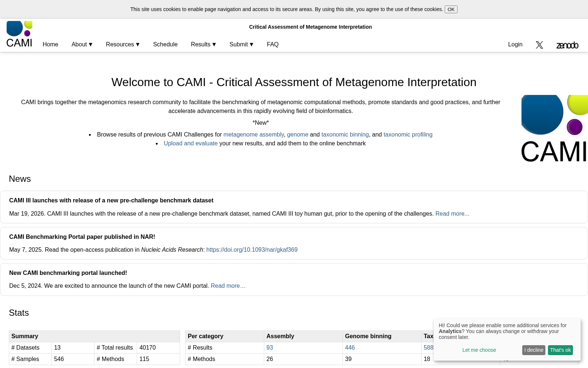
Task: Click the Critical Assessment of Metagenome Interpretation title
Action: (311, 27)
